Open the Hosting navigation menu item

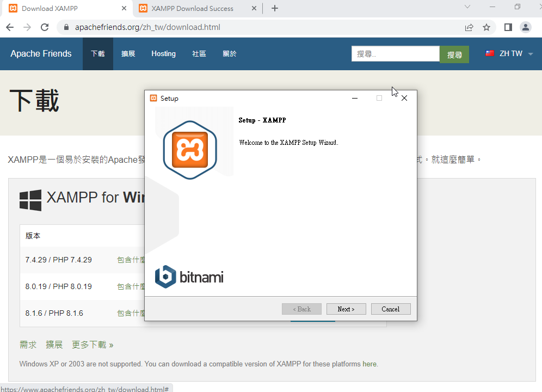[x=163, y=53]
